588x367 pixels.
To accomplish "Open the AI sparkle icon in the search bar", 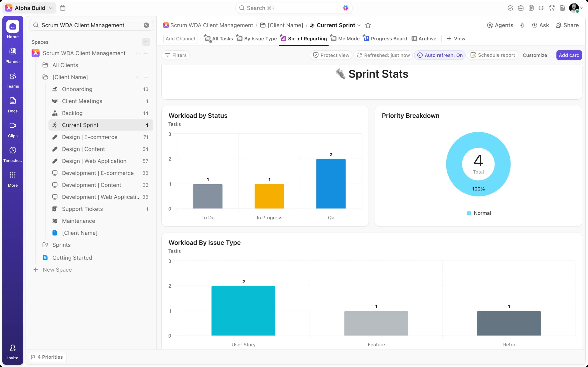I will [x=345, y=8].
